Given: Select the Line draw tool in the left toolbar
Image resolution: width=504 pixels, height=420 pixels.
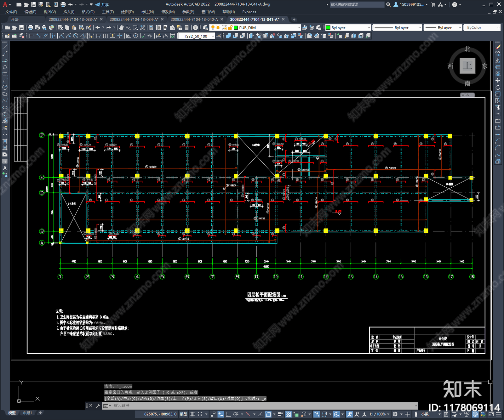Looking at the screenshot, I should [x=5, y=47].
